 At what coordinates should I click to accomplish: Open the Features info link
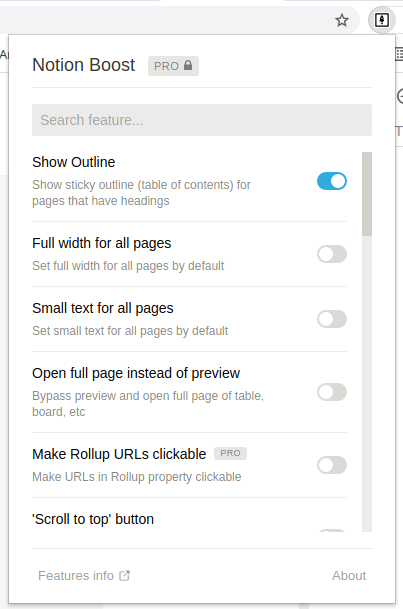[x=76, y=576]
